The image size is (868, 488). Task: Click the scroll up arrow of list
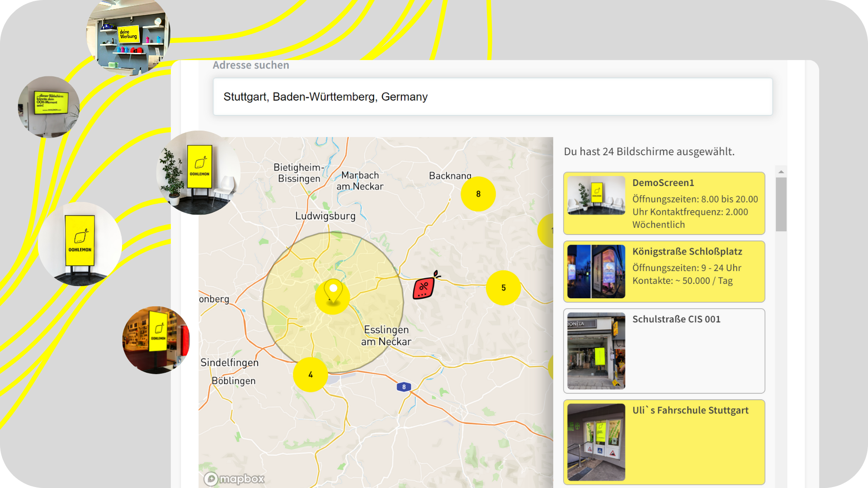click(781, 172)
